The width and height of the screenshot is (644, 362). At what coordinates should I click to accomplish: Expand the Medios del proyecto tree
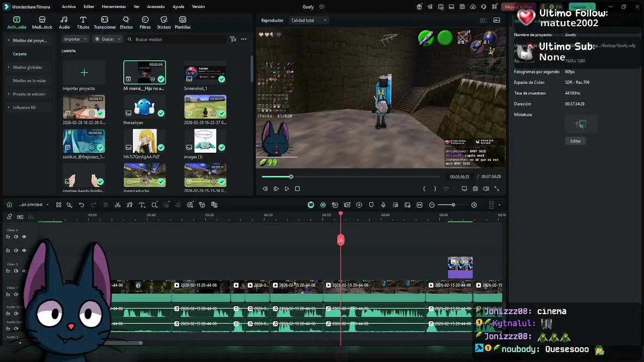(9, 40)
